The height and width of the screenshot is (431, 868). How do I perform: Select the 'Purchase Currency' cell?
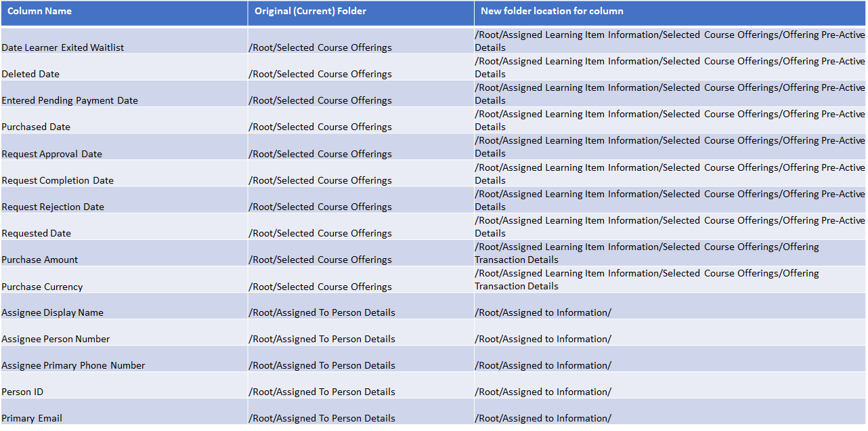pos(124,279)
